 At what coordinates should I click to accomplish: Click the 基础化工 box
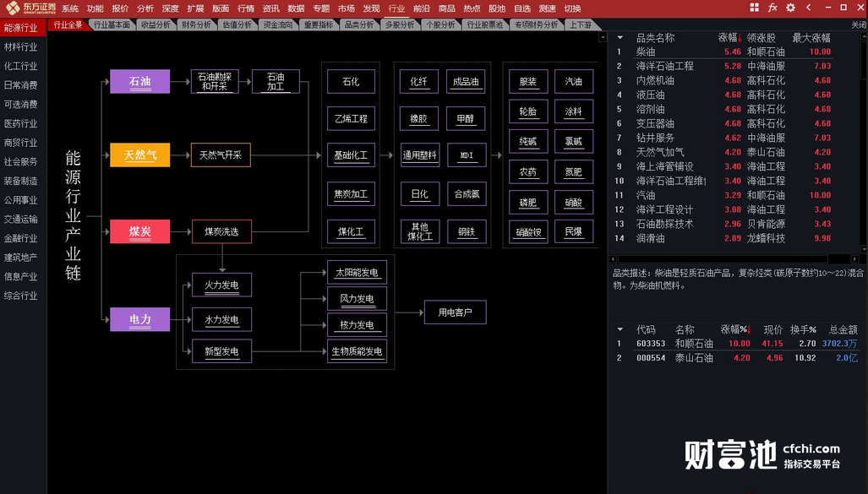pos(351,155)
